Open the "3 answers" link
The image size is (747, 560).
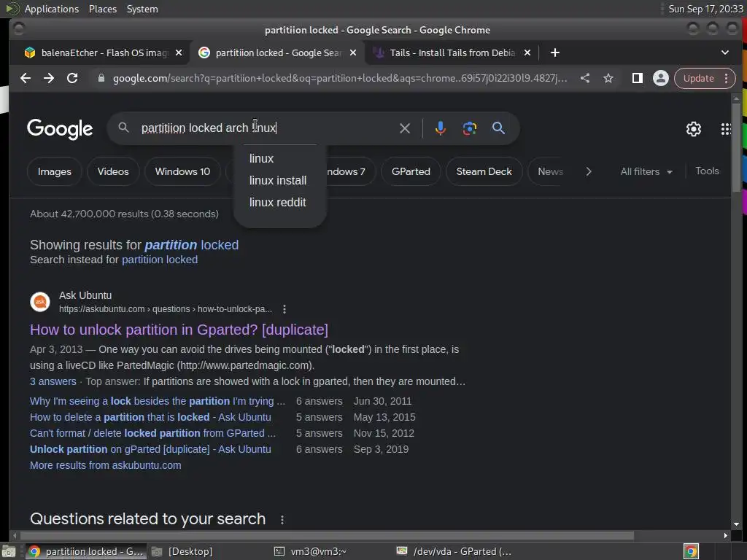[53, 381]
